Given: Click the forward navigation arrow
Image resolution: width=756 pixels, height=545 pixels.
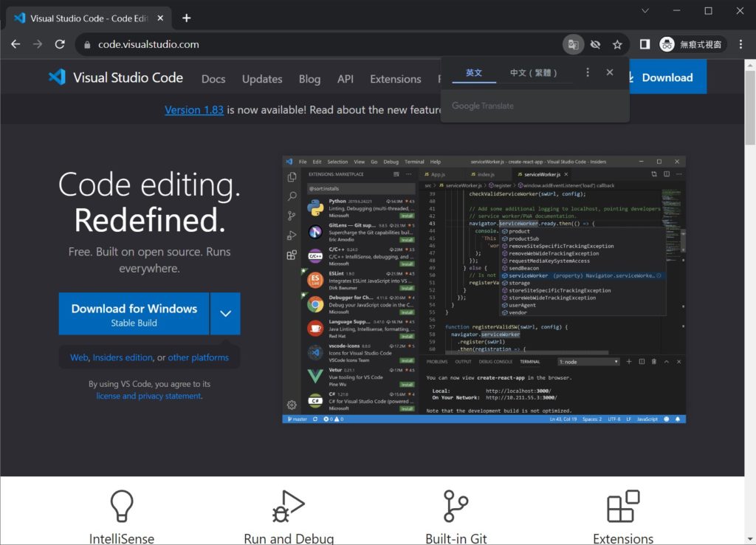Looking at the screenshot, I should (x=38, y=44).
